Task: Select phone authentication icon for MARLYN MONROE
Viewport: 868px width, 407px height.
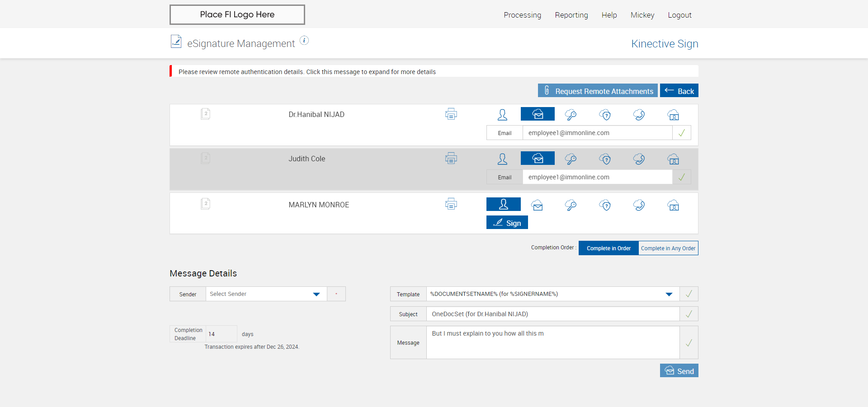Action: click(639, 205)
